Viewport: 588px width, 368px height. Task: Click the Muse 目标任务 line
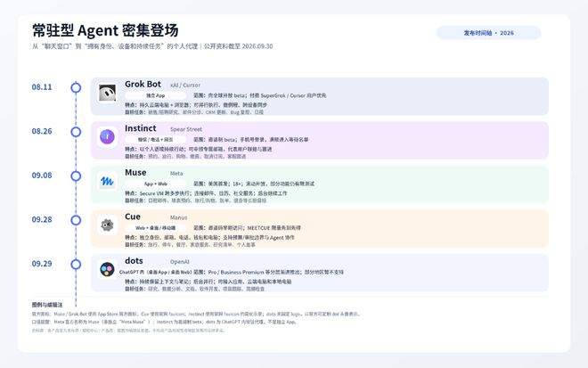(195, 200)
